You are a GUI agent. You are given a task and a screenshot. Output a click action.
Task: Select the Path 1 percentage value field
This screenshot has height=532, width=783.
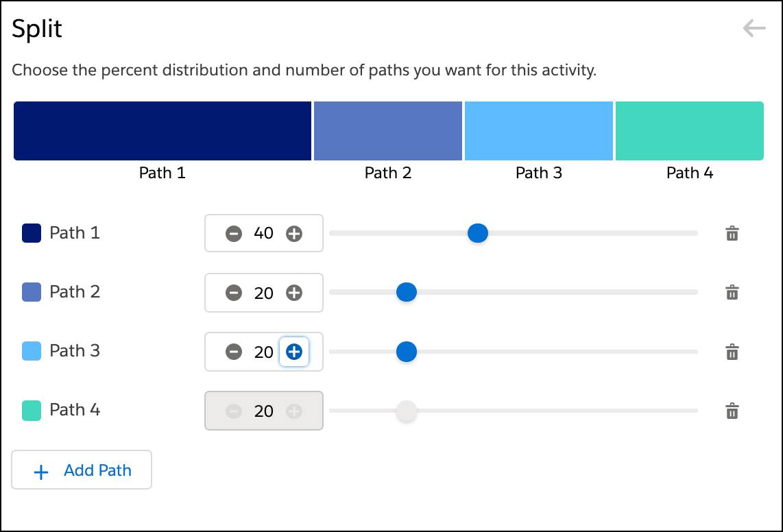pyautogui.click(x=264, y=233)
